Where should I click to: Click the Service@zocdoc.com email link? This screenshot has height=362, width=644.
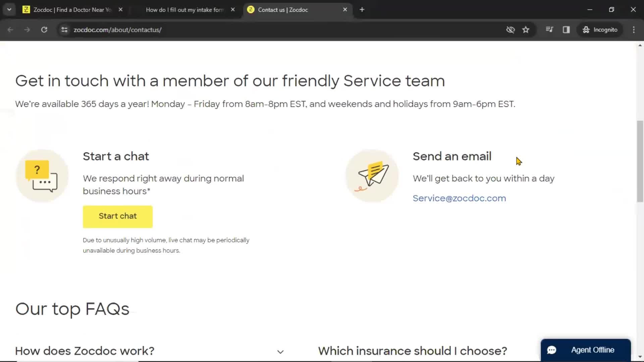[x=459, y=198]
